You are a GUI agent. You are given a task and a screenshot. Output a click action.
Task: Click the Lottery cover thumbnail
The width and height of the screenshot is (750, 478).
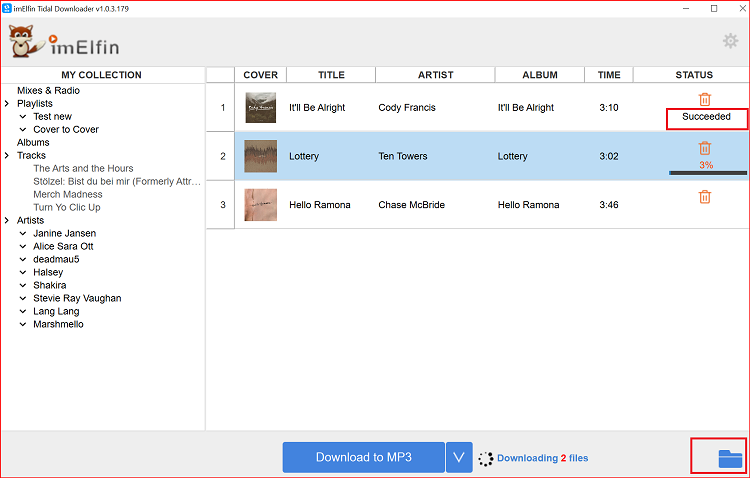(261, 156)
